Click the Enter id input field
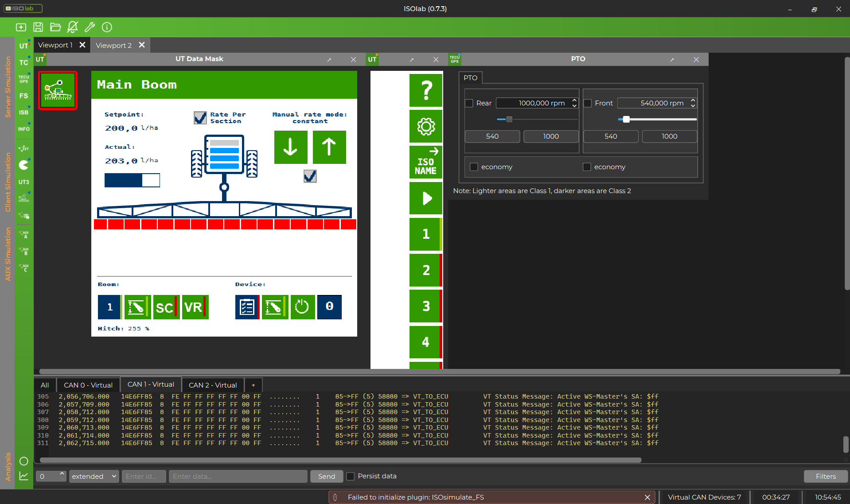The image size is (850, 504). pyautogui.click(x=144, y=476)
